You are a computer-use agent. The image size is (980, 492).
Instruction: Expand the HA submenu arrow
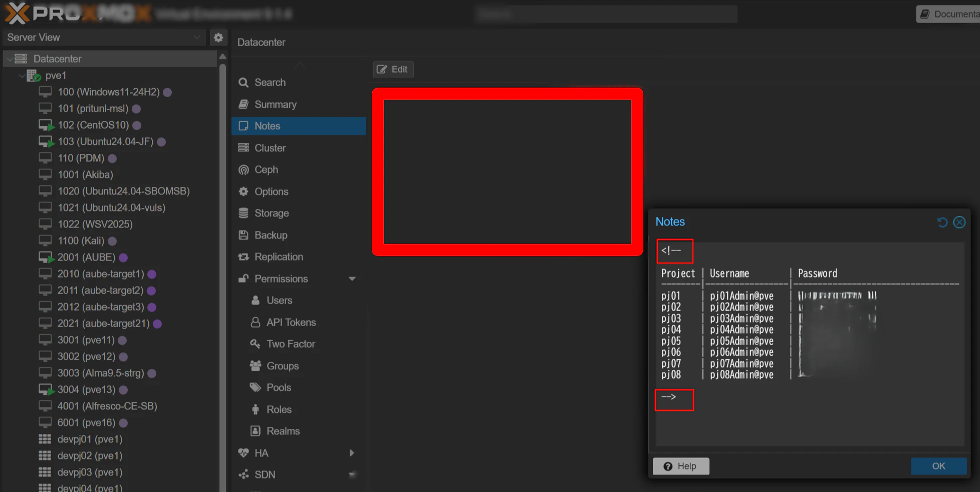[x=352, y=453]
